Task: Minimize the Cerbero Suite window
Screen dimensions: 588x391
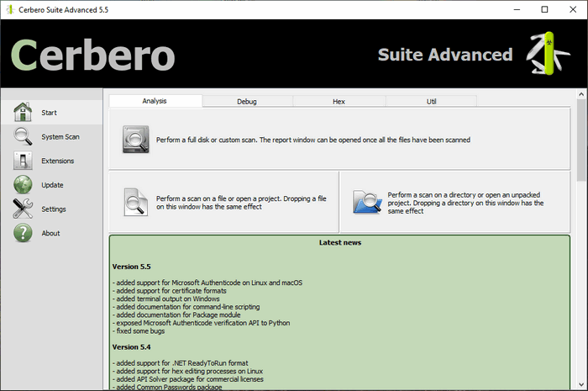Action: [x=517, y=10]
